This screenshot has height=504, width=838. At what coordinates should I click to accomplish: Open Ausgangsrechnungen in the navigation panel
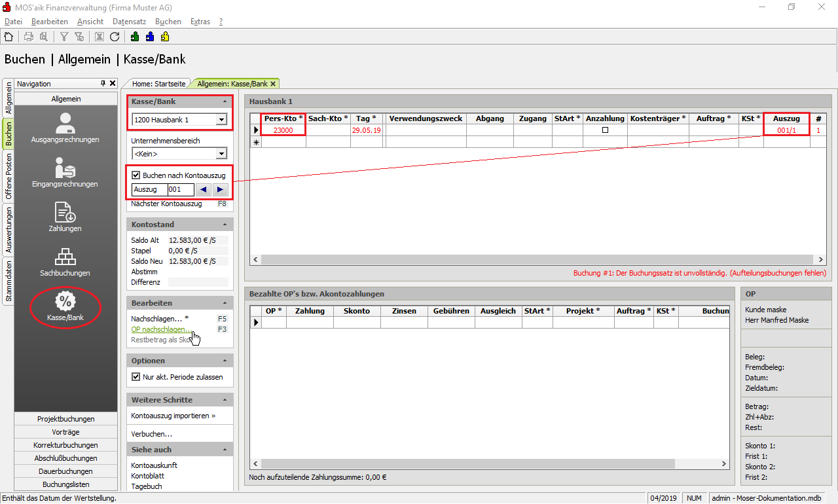[x=65, y=128]
